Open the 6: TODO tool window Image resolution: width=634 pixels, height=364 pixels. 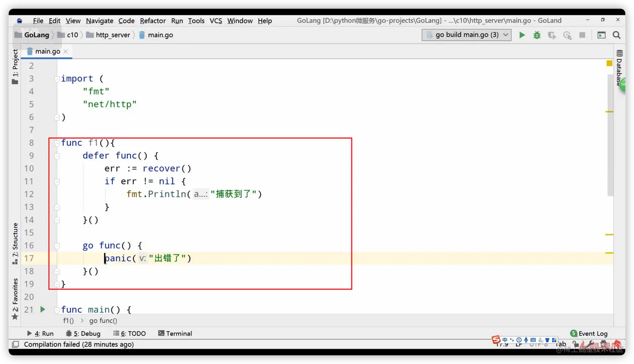point(130,333)
